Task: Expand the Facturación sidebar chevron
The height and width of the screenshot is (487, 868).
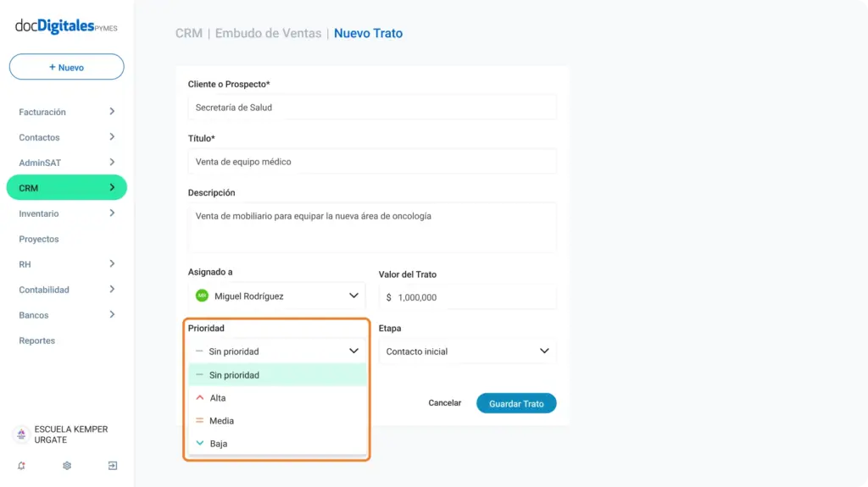Action: click(x=112, y=111)
